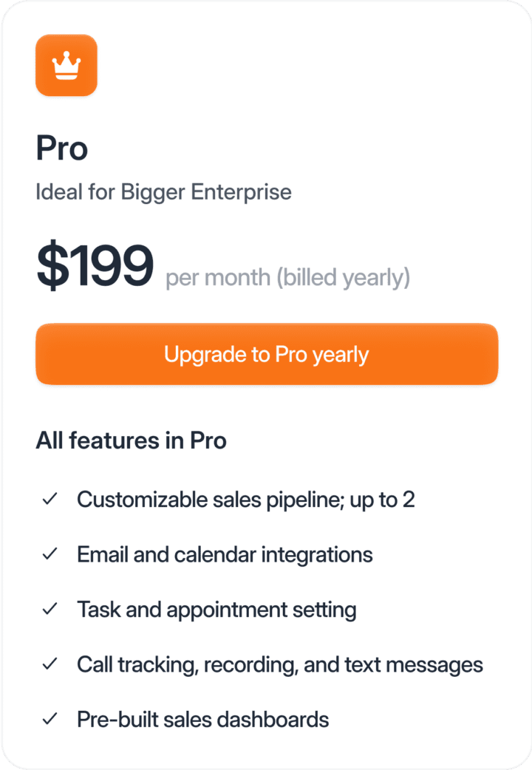The width and height of the screenshot is (532, 770).
Task: Click checkmark beside Email and calendar integrations
Action: coord(50,554)
